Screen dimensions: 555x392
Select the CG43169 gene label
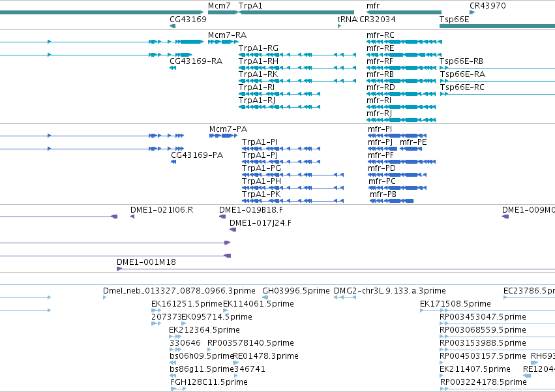click(188, 19)
